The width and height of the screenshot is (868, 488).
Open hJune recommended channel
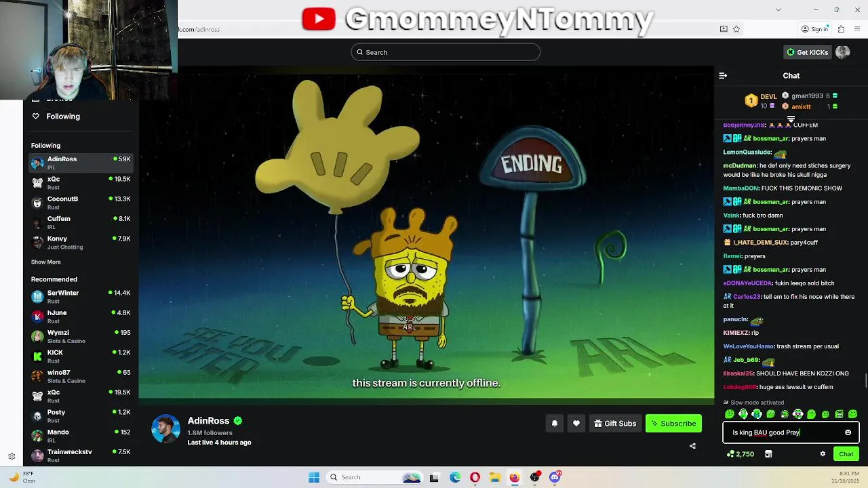coord(81,317)
